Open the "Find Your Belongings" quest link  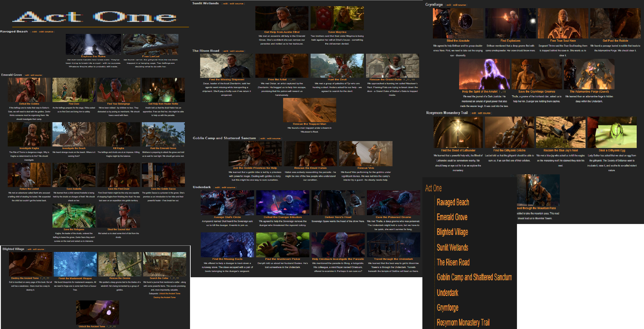click(118, 104)
